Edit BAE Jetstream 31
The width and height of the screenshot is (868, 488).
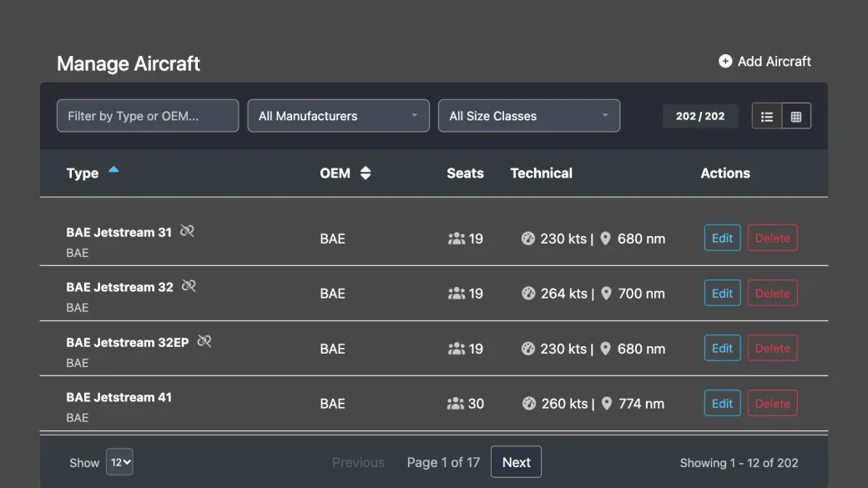723,238
